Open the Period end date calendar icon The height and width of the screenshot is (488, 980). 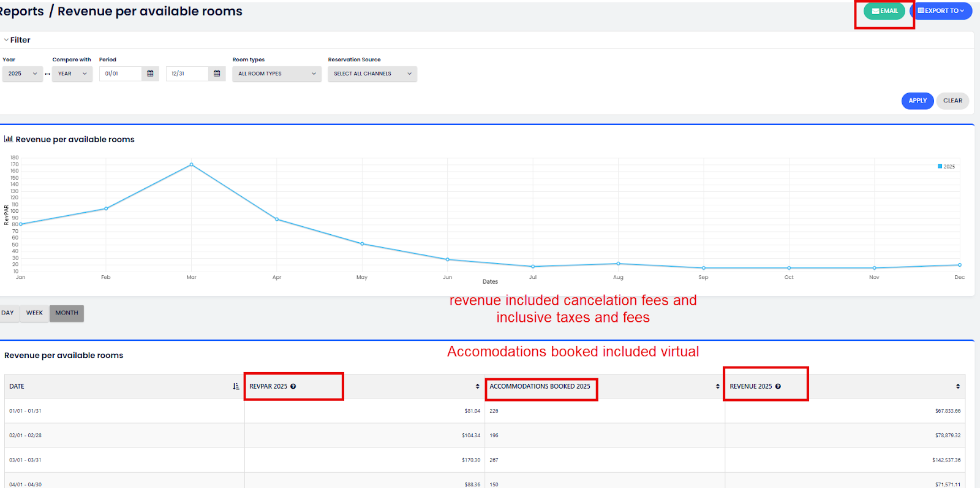point(217,74)
